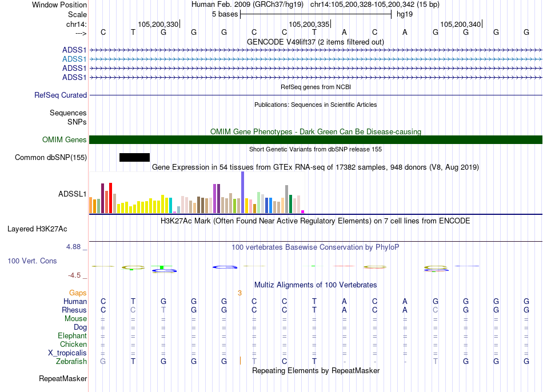Click the black Common dbSNP variant block
The width and height of the screenshot is (543, 392).
click(x=134, y=158)
